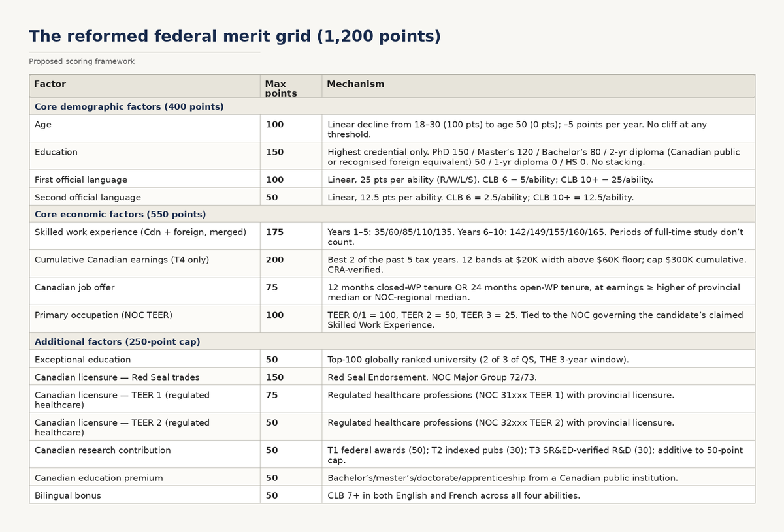Select the "Additional factors (250-point cap)" section row
784x532 pixels.
pyautogui.click(x=392, y=341)
